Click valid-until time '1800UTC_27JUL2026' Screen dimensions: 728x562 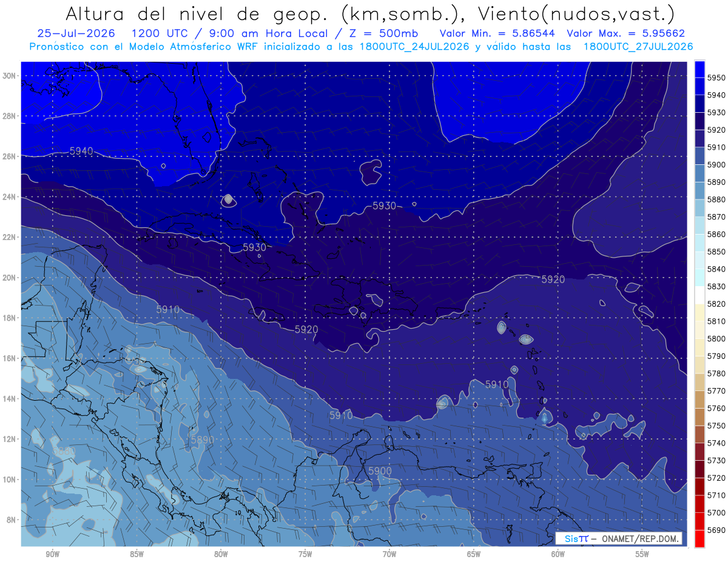click(638, 47)
